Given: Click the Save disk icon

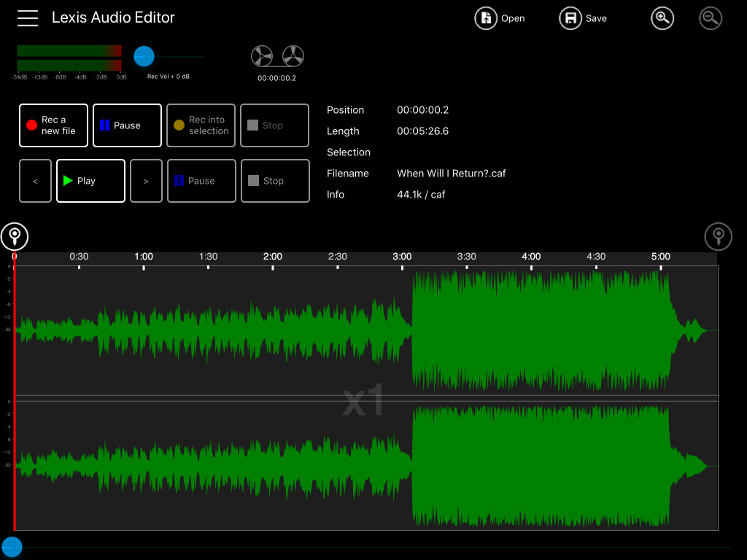Looking at the screenshot, I should click(x=570, y=18).
